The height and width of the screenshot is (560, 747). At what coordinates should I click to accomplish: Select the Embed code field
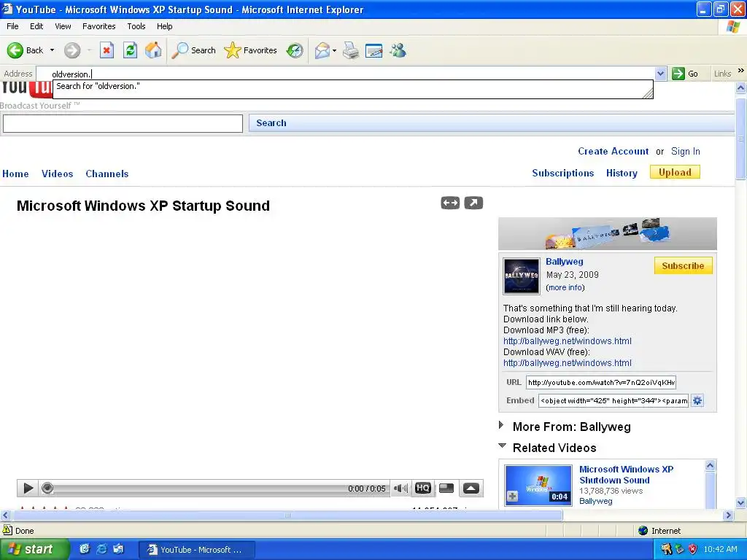point(614,400)
